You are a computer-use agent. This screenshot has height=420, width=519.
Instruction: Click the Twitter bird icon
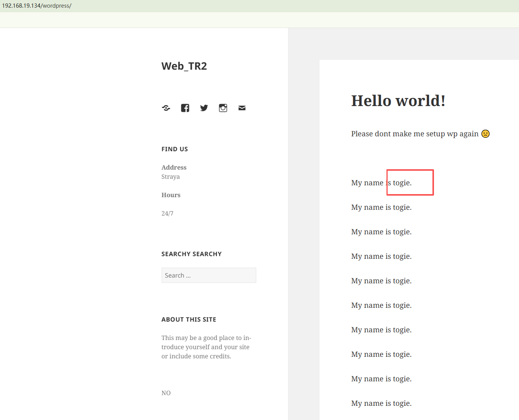click(204, 108)
